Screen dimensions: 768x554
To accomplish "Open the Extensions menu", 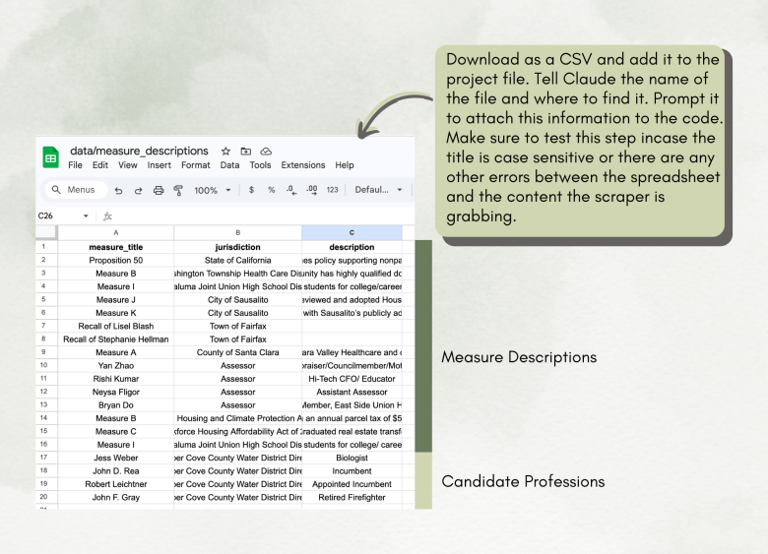I will click(303, 165).
